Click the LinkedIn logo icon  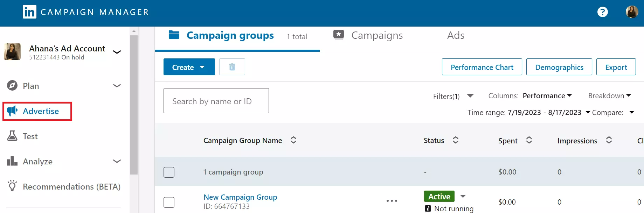29,12
